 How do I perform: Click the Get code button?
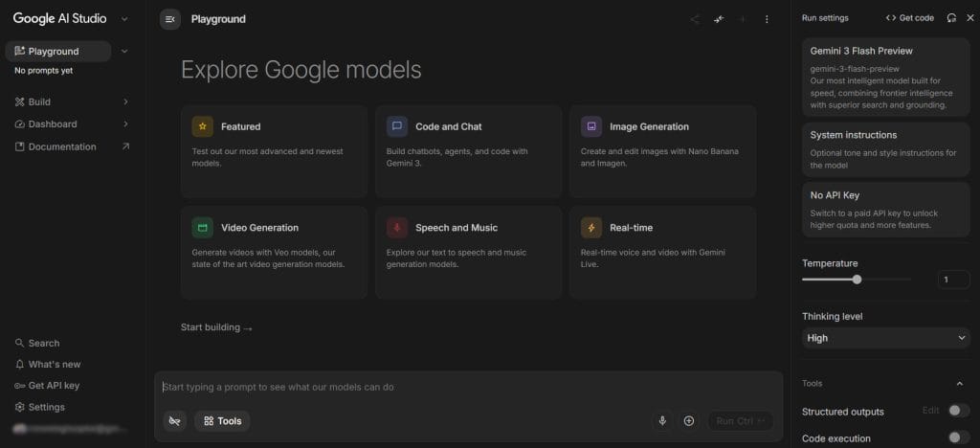[x=910, y=18]
